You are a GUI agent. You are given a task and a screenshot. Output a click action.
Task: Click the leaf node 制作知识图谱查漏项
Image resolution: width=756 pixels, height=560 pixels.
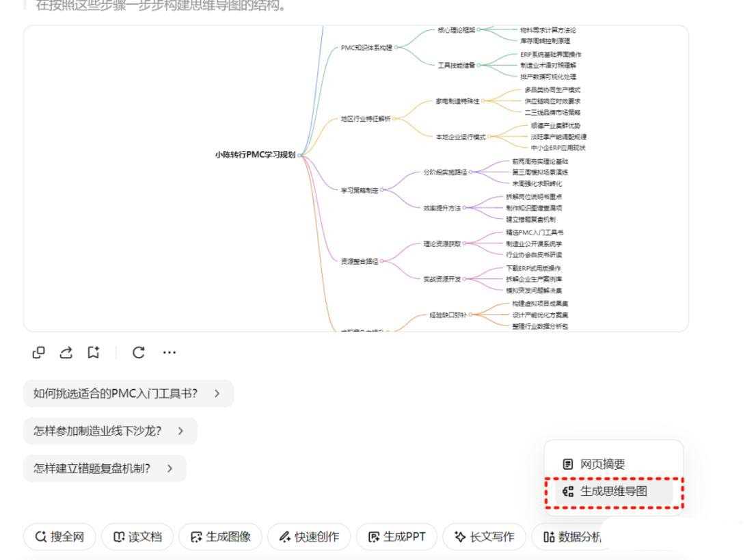tap(534, 209)
